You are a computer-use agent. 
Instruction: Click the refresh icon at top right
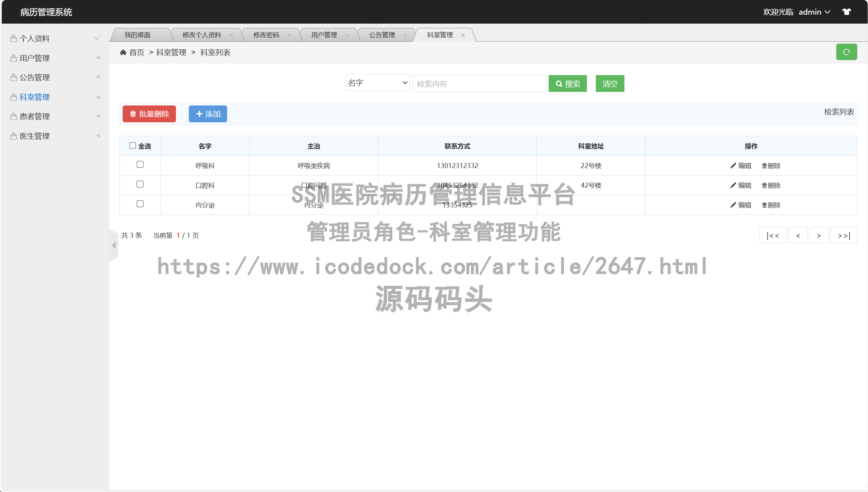846,51
